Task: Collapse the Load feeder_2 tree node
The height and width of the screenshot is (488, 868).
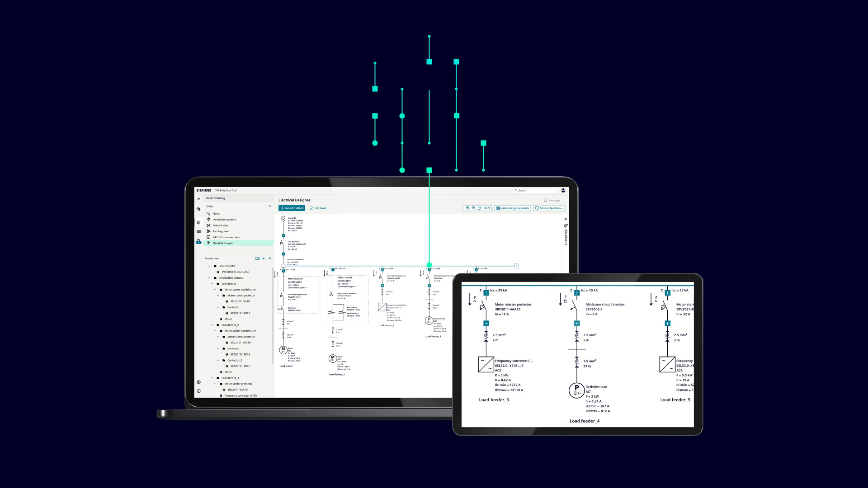Action: [212, 325]
